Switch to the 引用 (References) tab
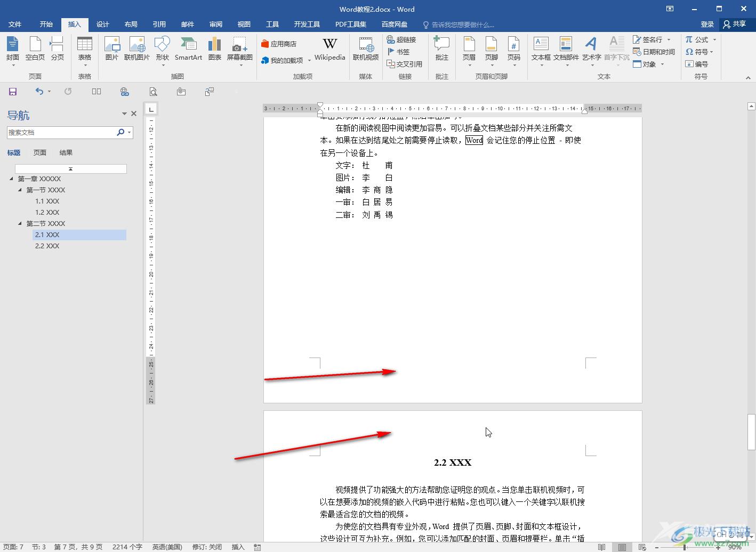The width and height of the screenshot is (756, 552). (159, 24)
